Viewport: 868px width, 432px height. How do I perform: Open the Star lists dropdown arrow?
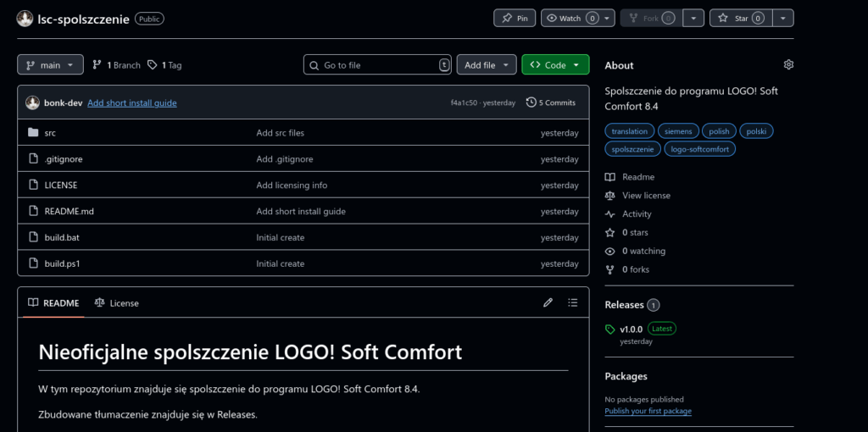coord(782,19)
